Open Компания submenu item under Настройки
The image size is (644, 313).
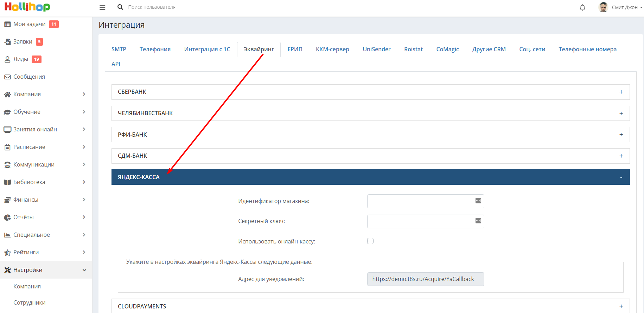click(27, 286)
